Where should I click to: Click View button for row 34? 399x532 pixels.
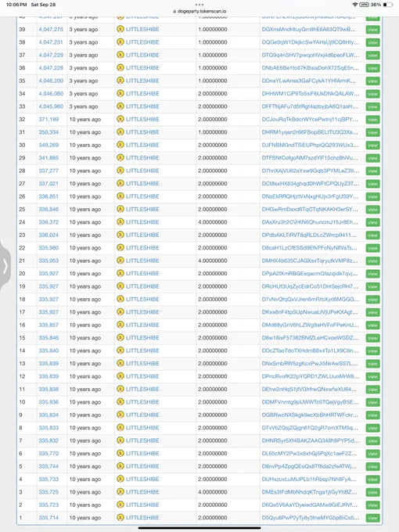point(372,94)
